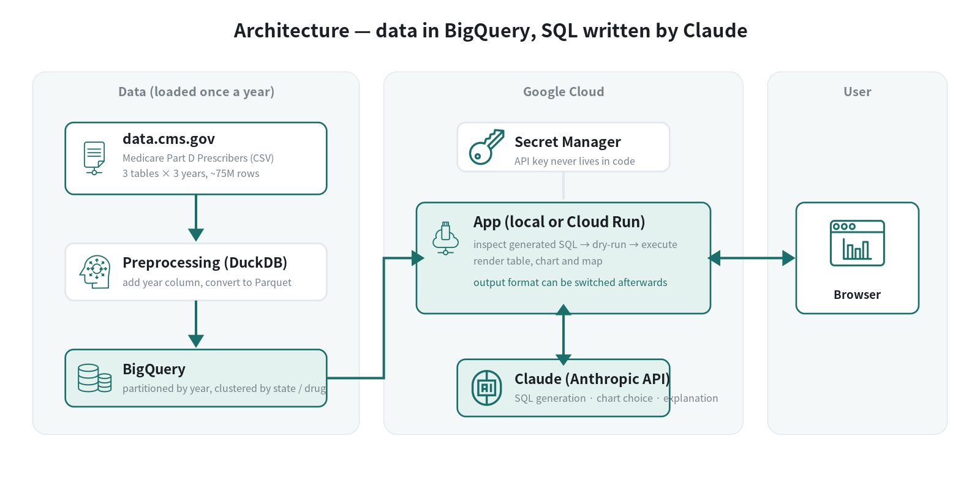Click 'partitioned by year, clustered by state' text
The height and width of the screenshot is (490, 980).
[x=209, y=388]
